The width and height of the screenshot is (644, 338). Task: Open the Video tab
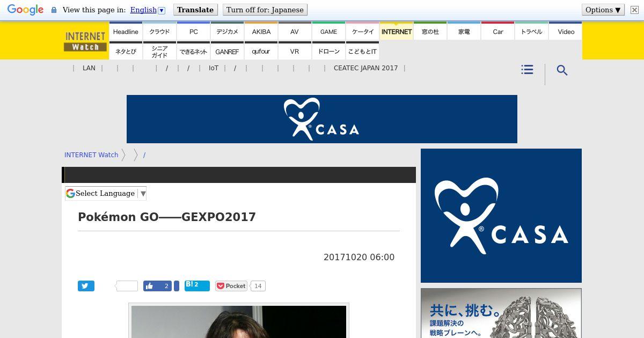566,31
